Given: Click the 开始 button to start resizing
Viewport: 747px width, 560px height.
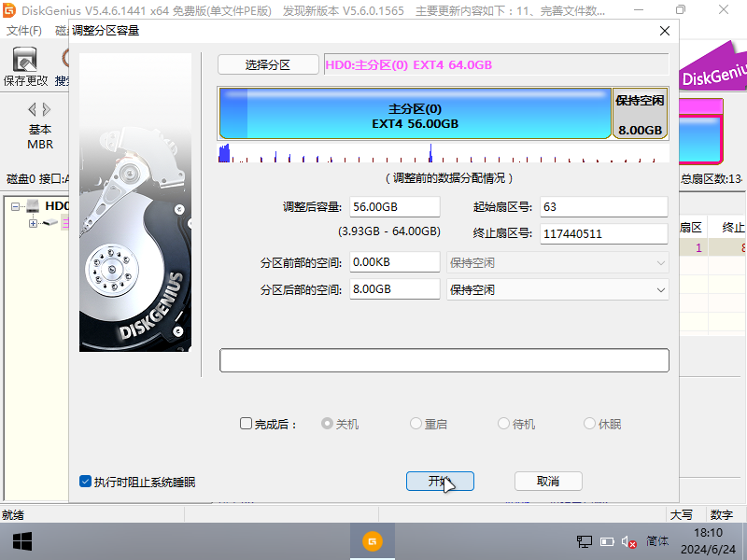Looking at the screenshot, I should [440, 481].
